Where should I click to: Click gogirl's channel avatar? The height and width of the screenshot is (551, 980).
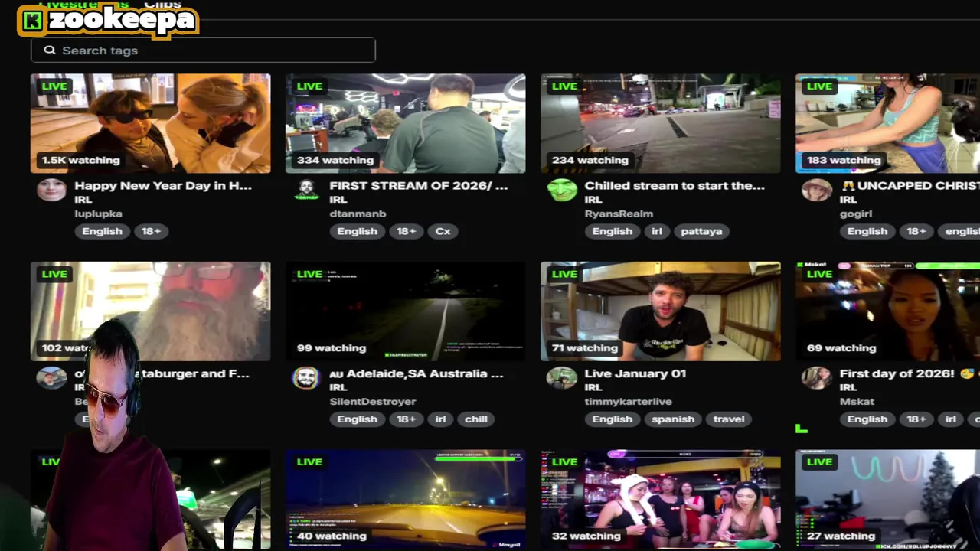816,189
